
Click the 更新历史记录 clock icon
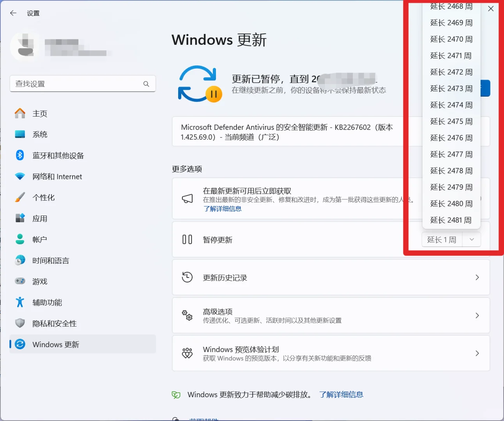(187, 277)
